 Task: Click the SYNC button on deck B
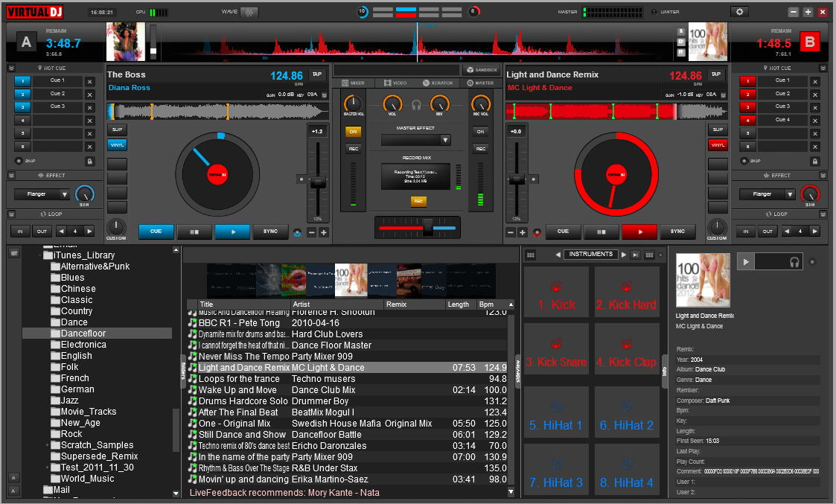tap(677, 232)
